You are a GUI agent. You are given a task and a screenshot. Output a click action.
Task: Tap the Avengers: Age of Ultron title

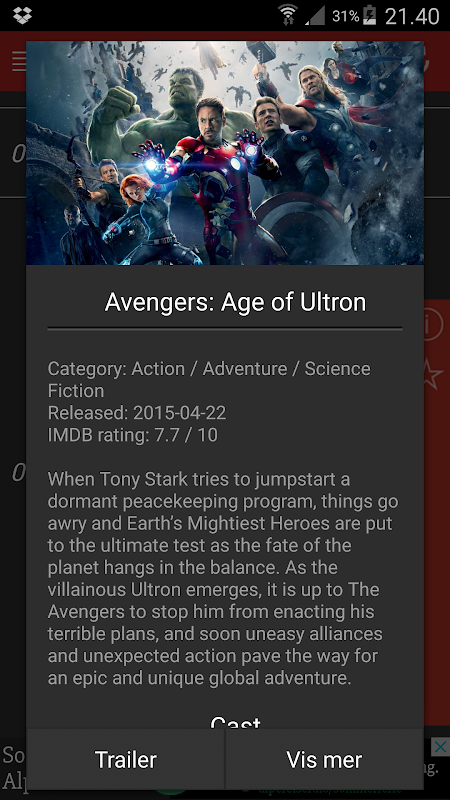[x=235, y=302]
